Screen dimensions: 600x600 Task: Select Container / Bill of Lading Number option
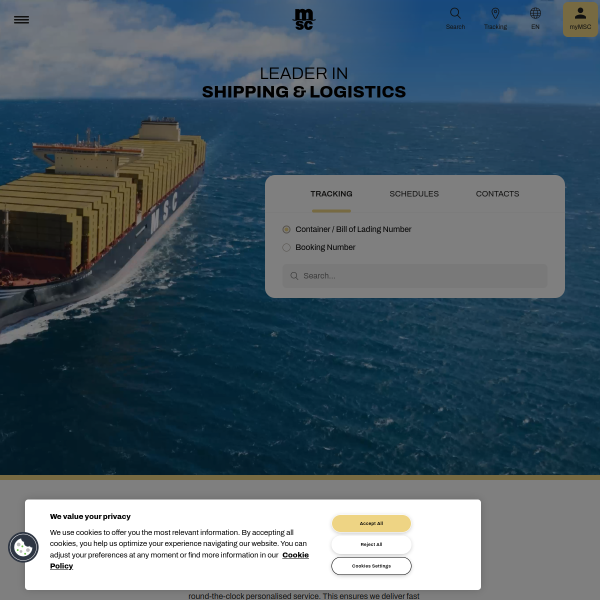pos(287,229)
